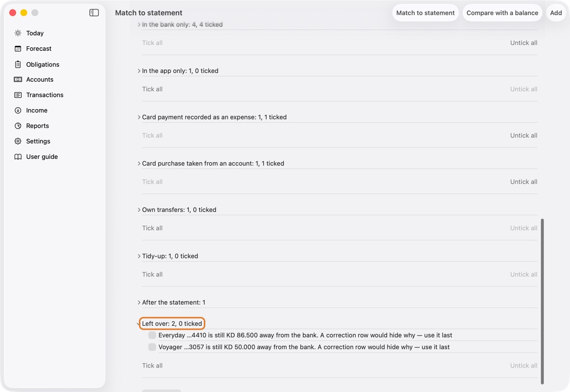This screenshot has height=392, width=570.
Task: Expand the 'Tidy-up' section
Action: click(139, 256)
